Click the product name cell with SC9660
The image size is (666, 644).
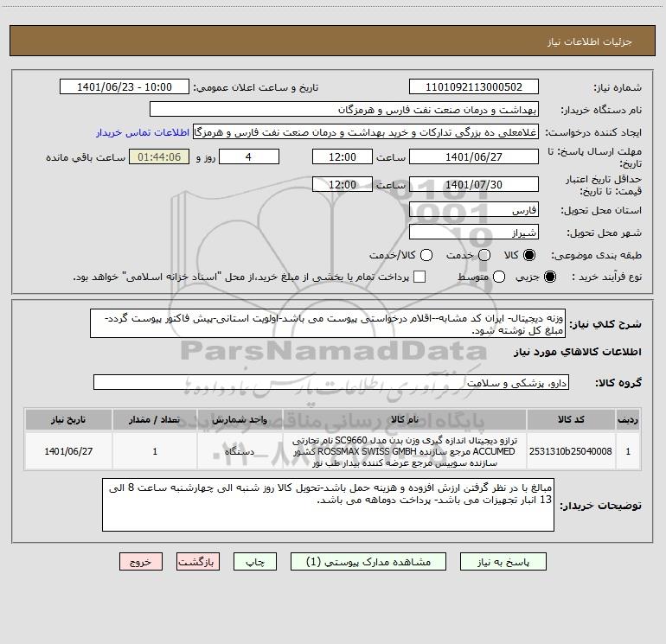pyautogui.click(x=405, y=451)
